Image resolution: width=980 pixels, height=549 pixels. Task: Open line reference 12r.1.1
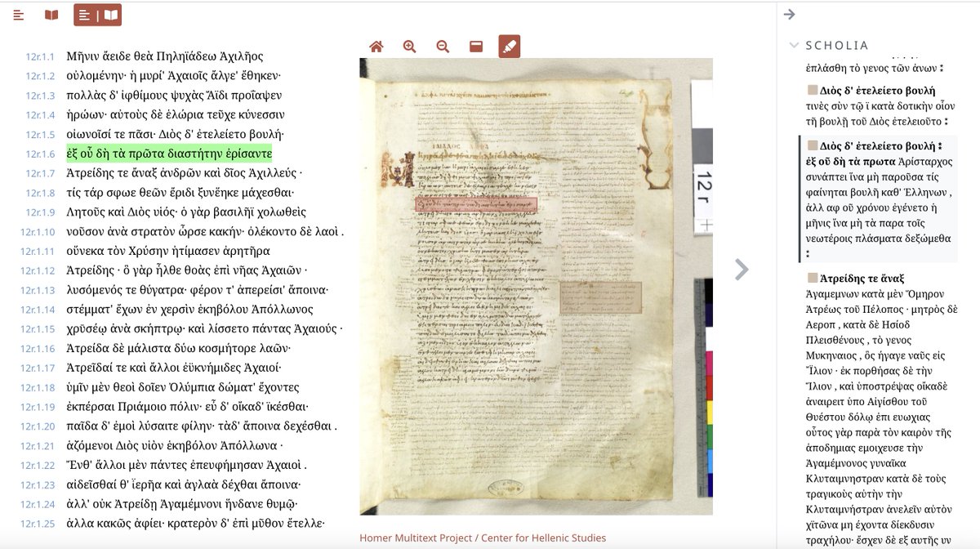click(40, 57)
